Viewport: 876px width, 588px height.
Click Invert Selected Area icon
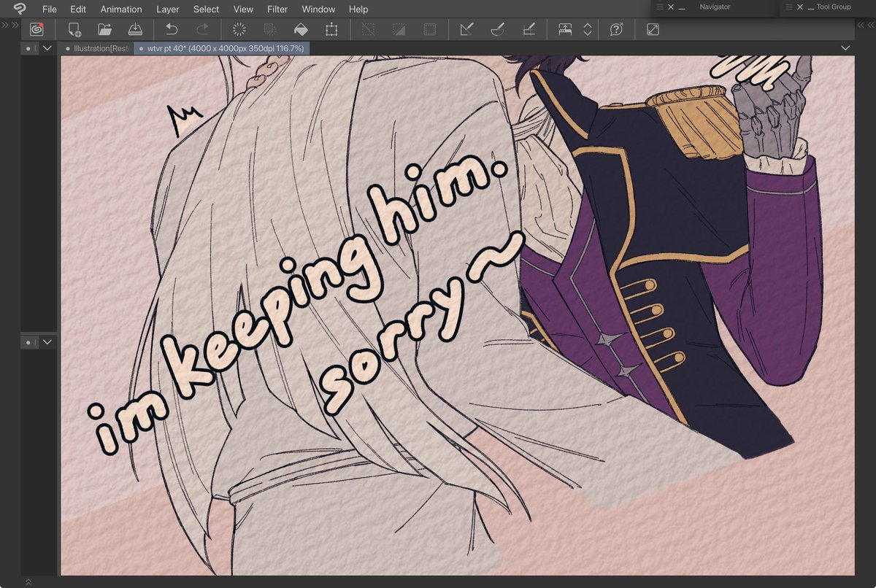click(399, 30)
